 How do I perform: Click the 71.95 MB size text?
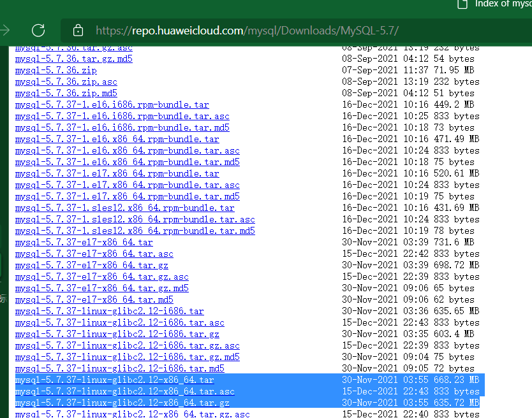454,70
